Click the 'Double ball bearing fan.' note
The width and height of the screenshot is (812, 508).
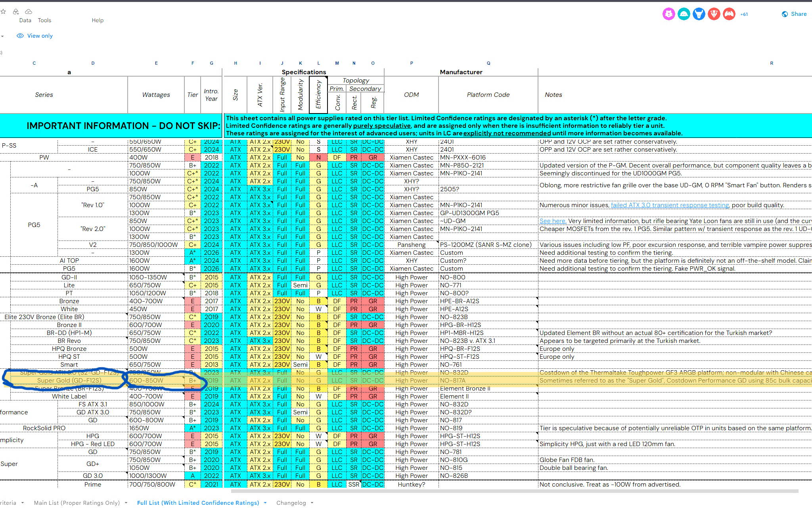tap(574, 468)
